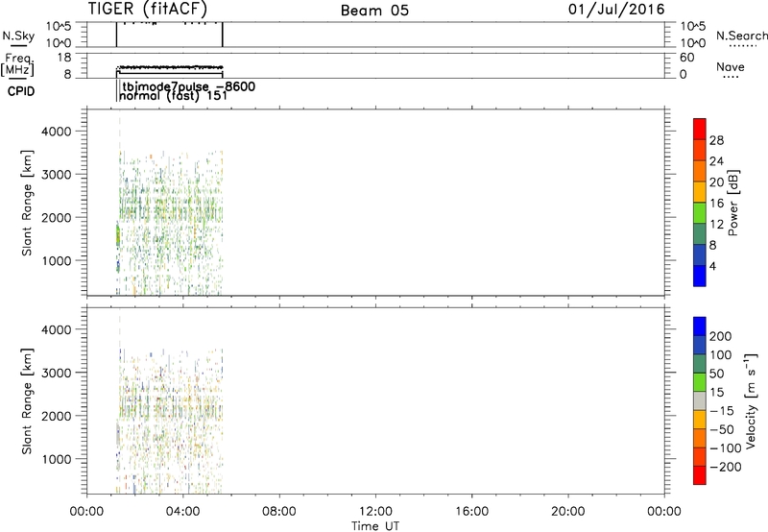The width and height of the screenshot is (768, 532).
Task: Click the frequency trace line in Freq panel
Action: point(170,67)
